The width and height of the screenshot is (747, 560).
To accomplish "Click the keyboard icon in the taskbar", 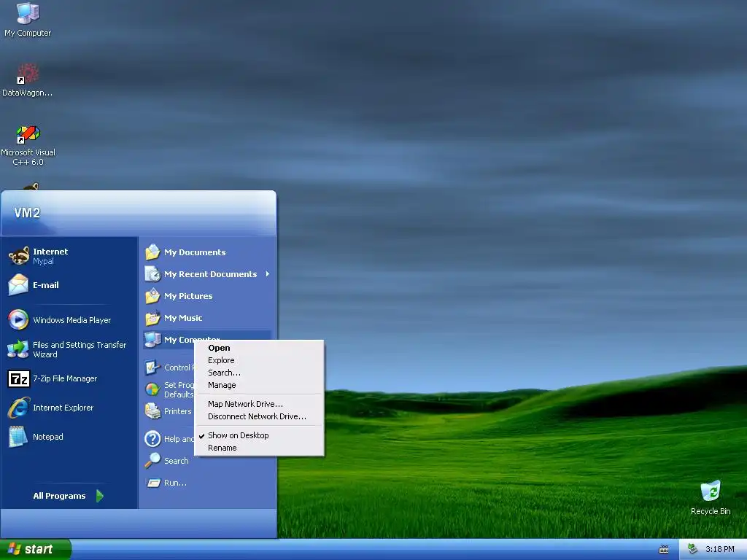I will click(x=664, y=550).
